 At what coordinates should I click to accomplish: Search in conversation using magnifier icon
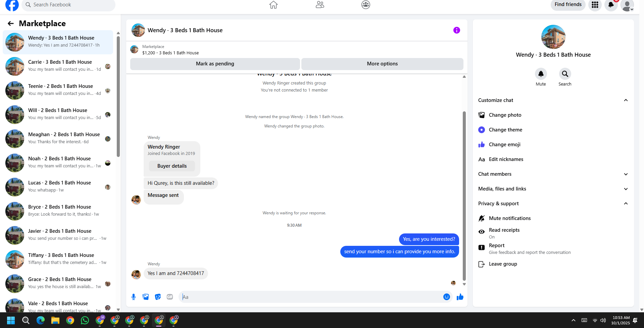pyautogui.click(x=565, y=74)
